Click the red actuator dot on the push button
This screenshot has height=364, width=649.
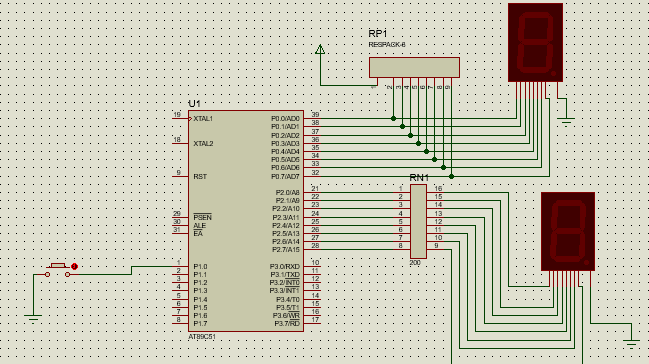click(75, 266)
